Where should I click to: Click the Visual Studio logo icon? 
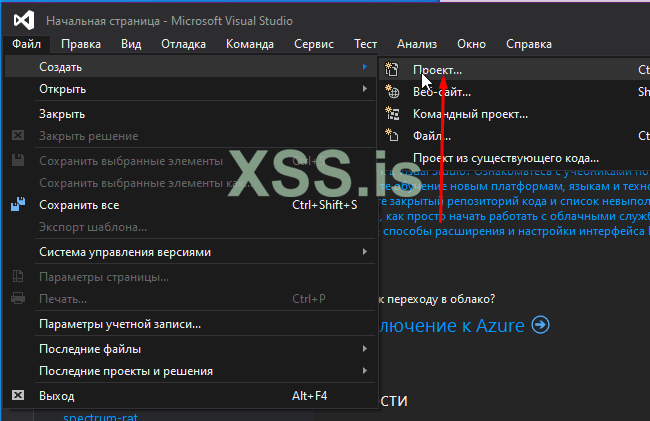click(24, 20)
